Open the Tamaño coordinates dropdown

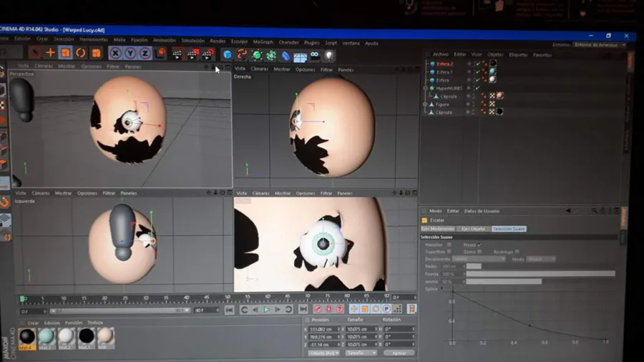[361, 353]
